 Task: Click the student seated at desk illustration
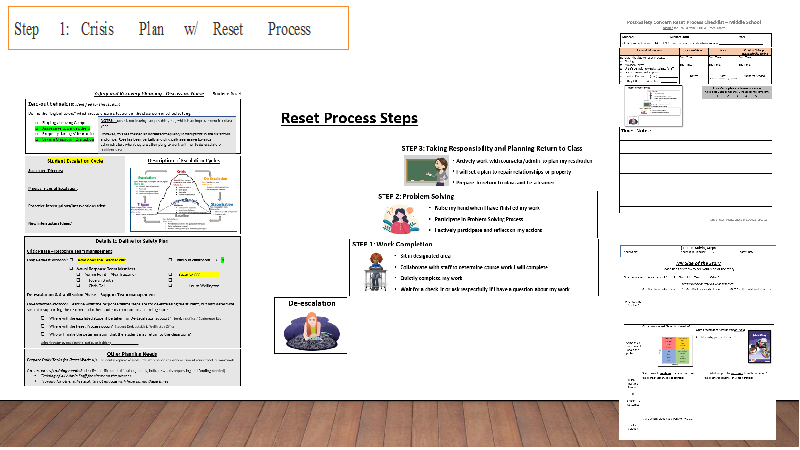point(376,272)
